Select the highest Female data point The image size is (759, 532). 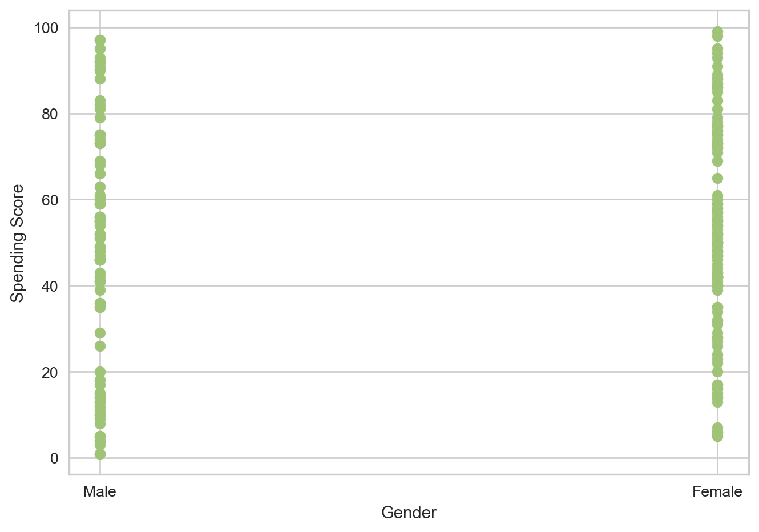click(717, 32)
